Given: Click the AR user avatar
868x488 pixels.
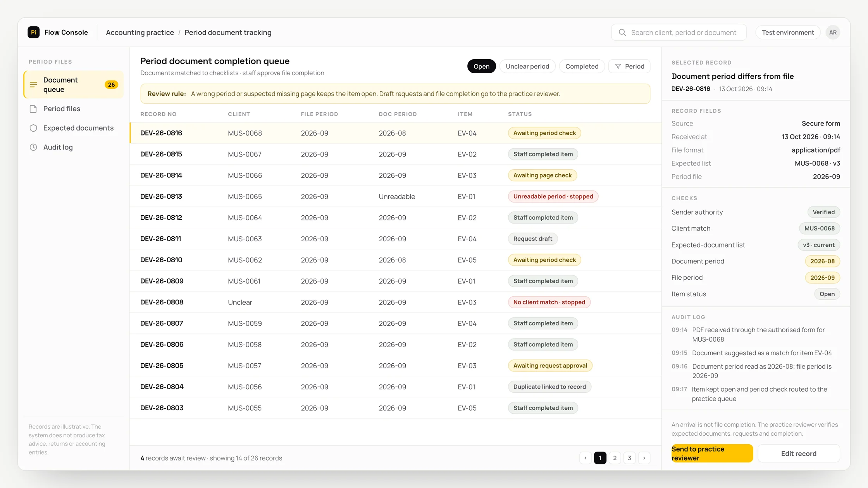Looking at the screenshot, I should point(833,33).
